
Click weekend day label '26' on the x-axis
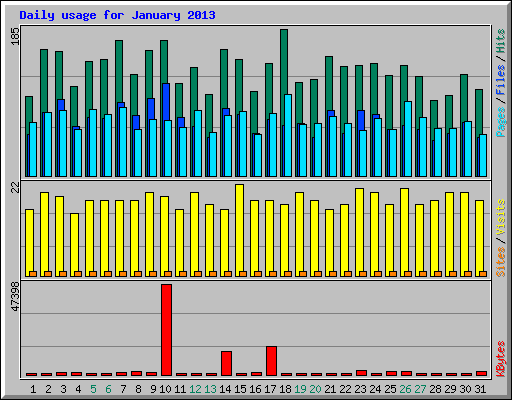coord(405,389)
